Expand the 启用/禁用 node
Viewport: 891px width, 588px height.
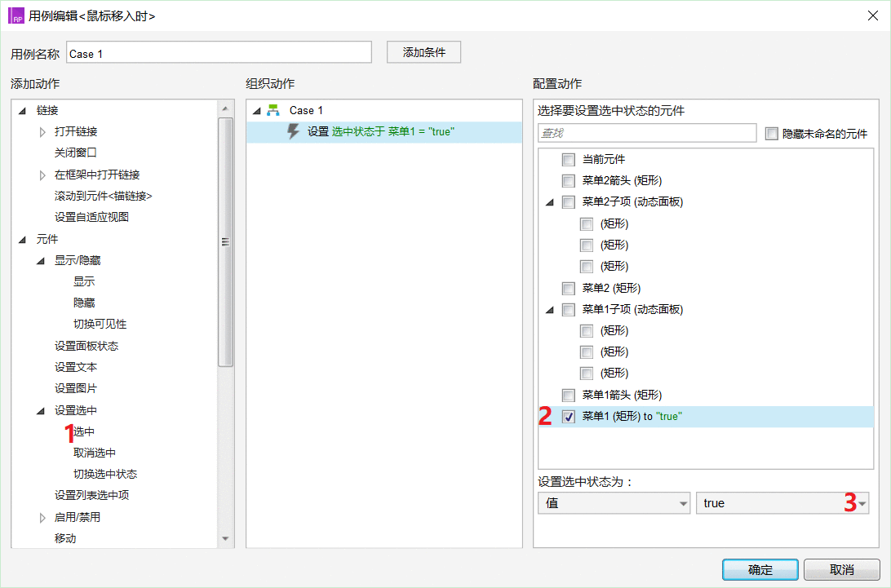tap(42, 518)
